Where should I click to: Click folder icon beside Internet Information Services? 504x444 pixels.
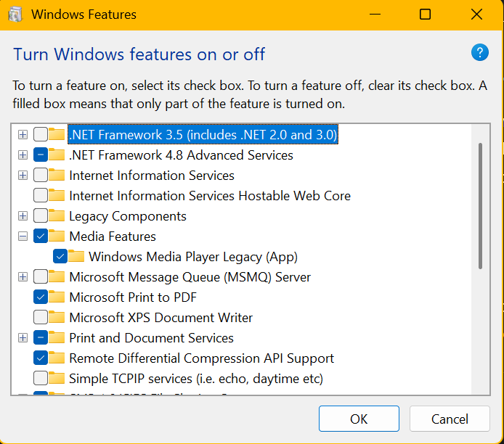57,175
